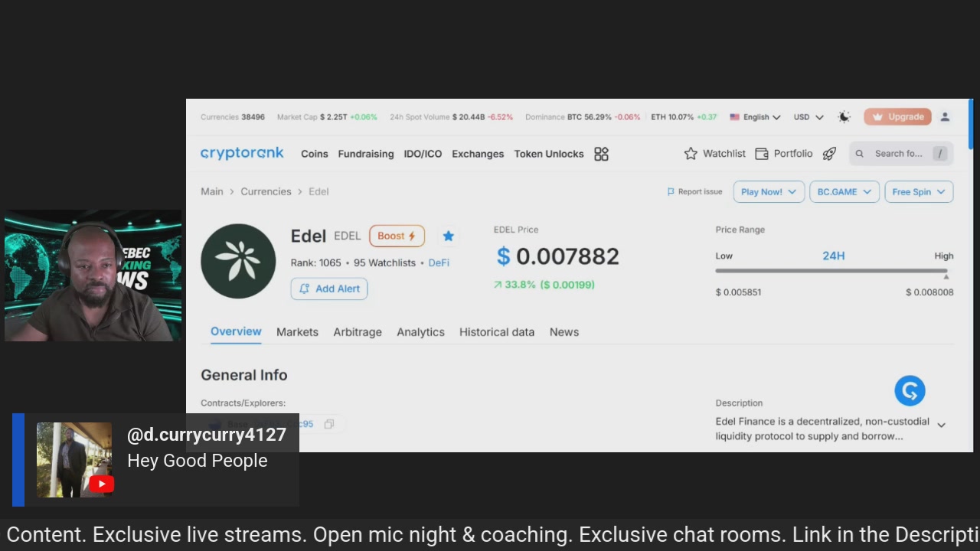The width and height of the screenshot is (980, 551).
Task: Click the cryptorank logo
Action: [x=242, y=153]
